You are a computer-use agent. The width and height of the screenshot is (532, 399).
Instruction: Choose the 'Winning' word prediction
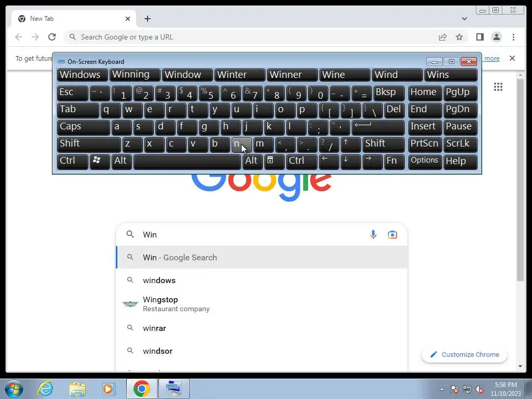click(x=135, y=75)
